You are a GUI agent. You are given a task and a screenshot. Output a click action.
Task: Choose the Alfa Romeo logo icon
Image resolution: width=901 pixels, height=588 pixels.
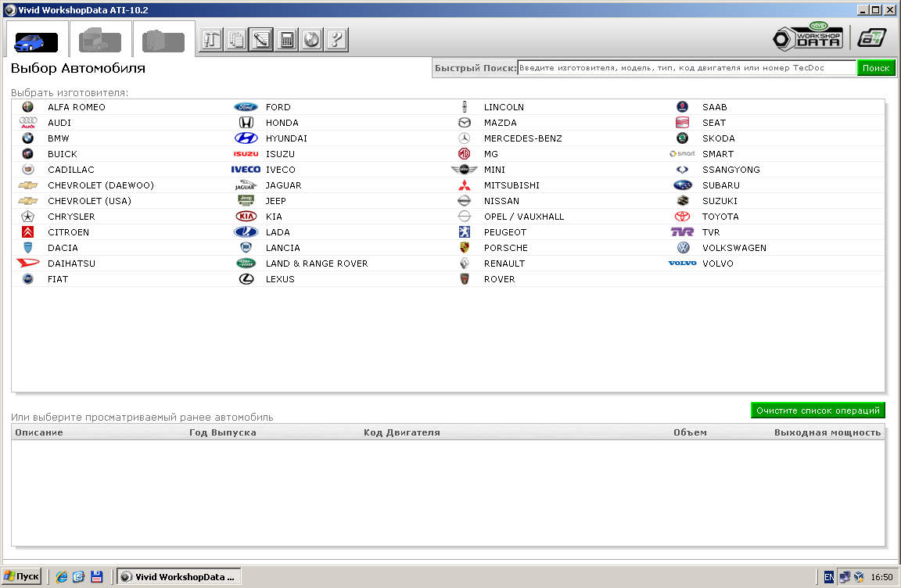coord(27,107)
